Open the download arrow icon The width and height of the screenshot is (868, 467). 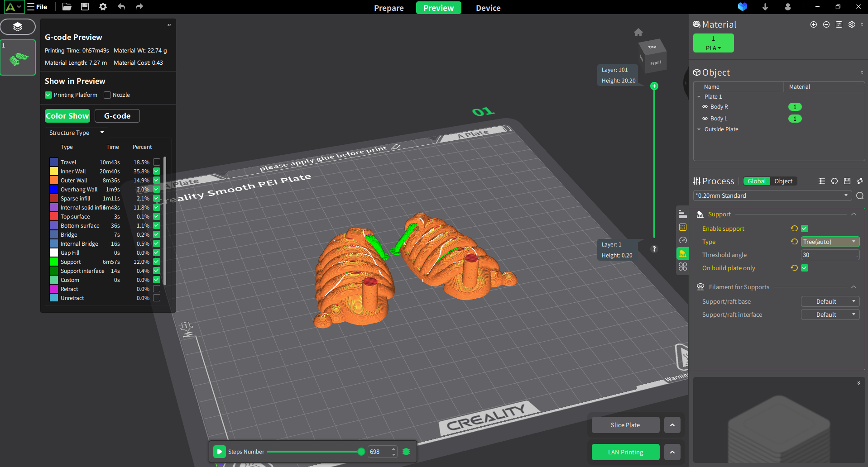tap(765, 7)
